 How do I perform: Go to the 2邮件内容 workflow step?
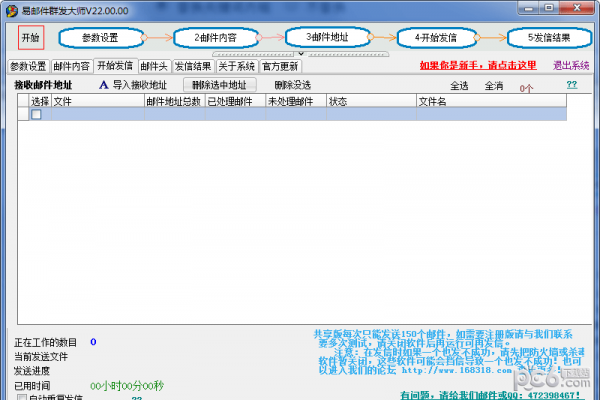[x=216, y=38]
